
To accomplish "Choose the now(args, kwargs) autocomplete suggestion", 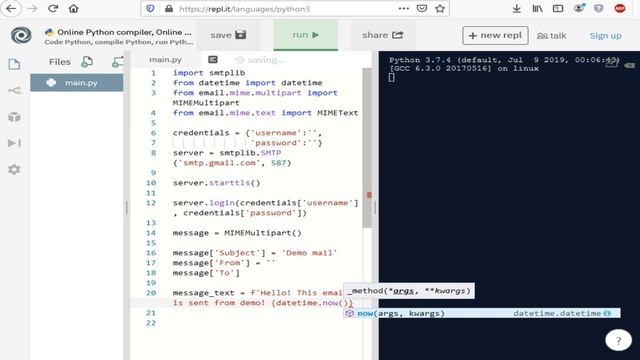I will point(482,313).
